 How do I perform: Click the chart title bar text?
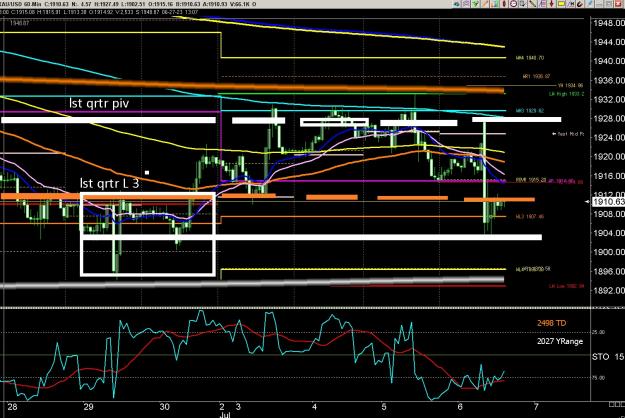(128, 4)
